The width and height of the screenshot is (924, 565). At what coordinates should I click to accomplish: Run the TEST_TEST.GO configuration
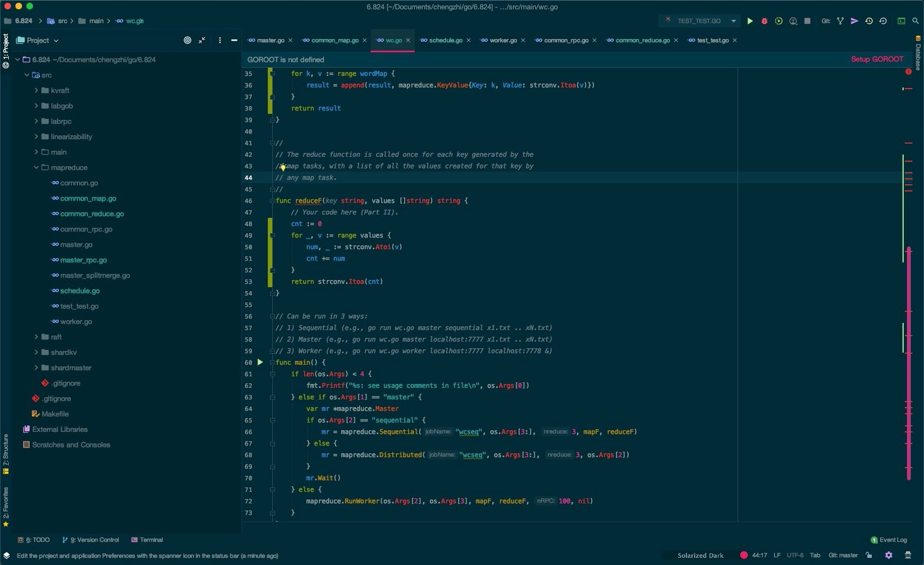click(750, 21)
